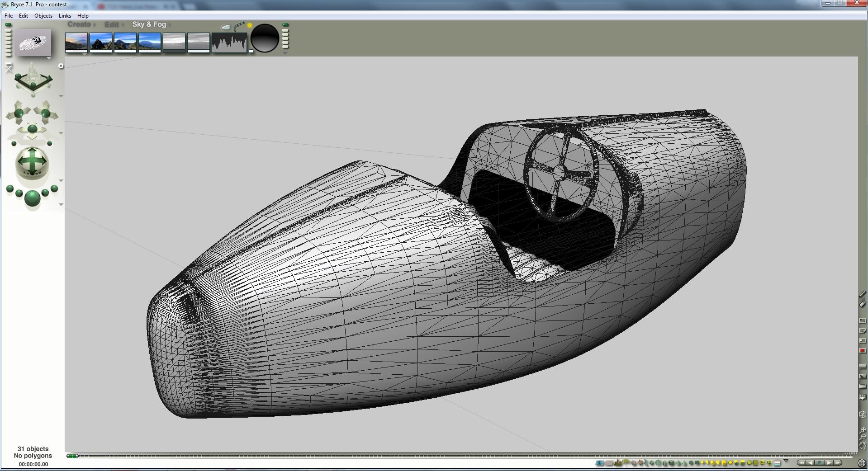Click the horizontal-lines icon on right toolbar

pos(862,366)
